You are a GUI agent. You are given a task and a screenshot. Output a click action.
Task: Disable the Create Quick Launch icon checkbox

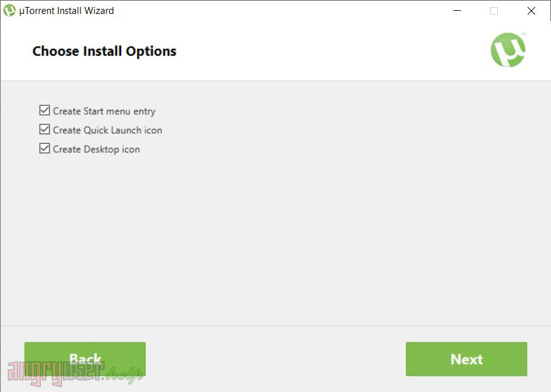44,129
